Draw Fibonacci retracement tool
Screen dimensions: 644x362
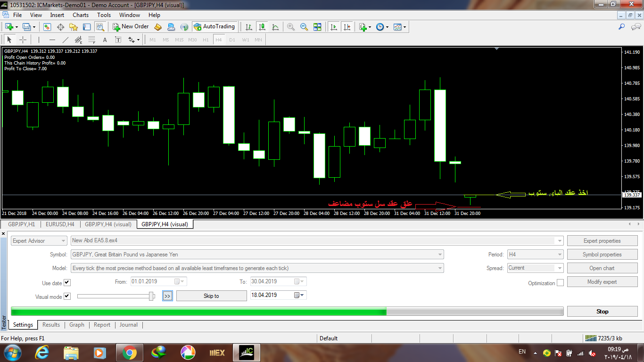point(92,40)
